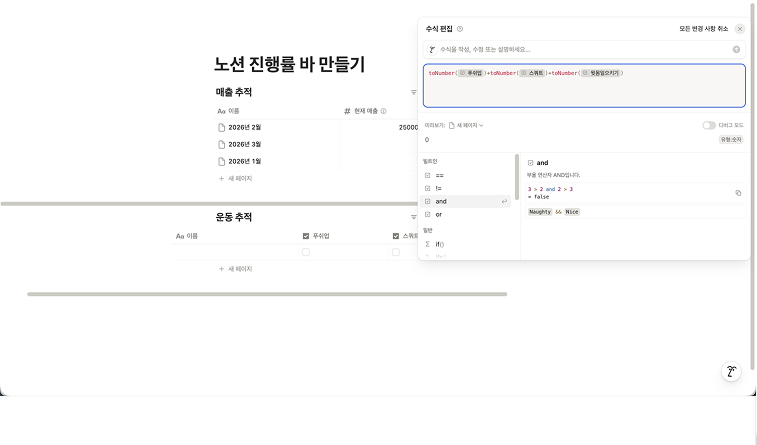Close the formula editor panel
Viewport: 757px width, 445px height.
pos(740,29)
